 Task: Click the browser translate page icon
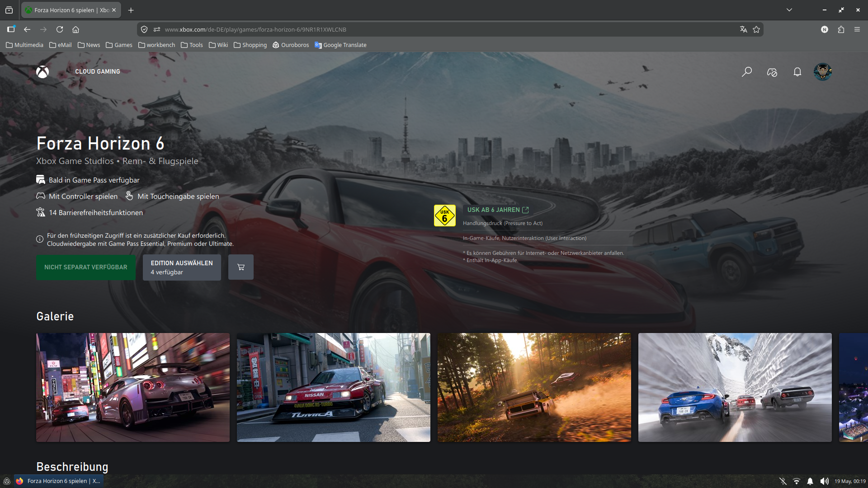coord(743,29)
